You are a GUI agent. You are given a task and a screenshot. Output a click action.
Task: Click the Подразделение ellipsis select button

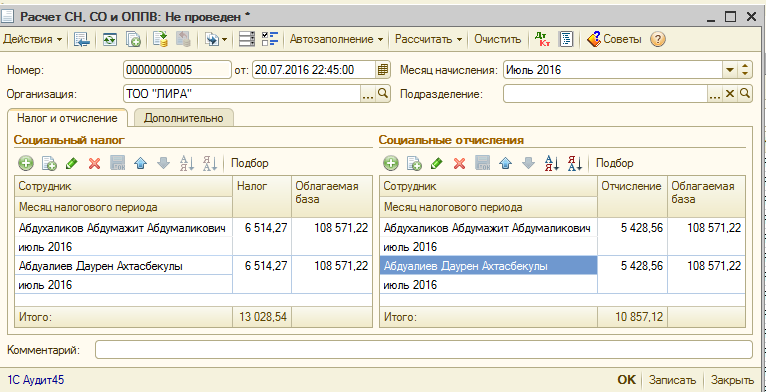point(715,93)
